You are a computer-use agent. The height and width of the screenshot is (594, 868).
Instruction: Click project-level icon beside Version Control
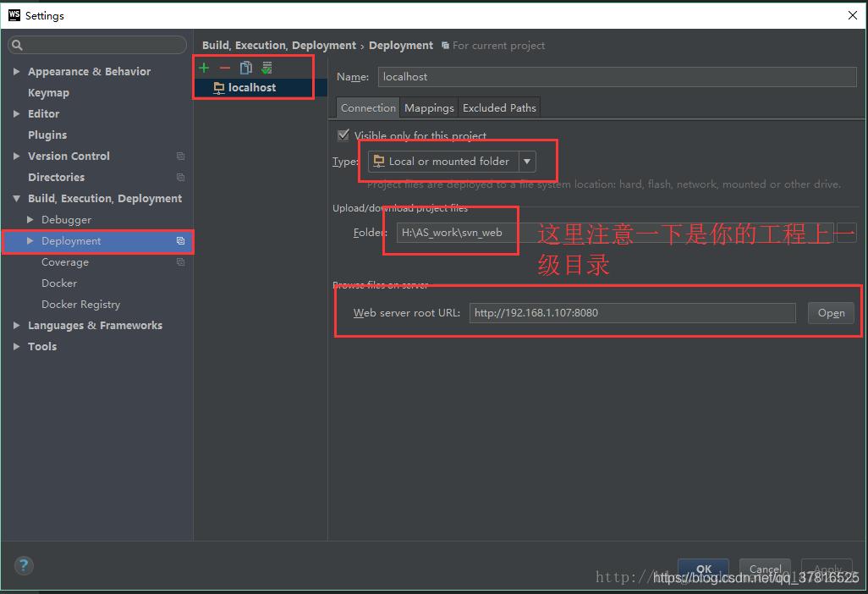180,156
